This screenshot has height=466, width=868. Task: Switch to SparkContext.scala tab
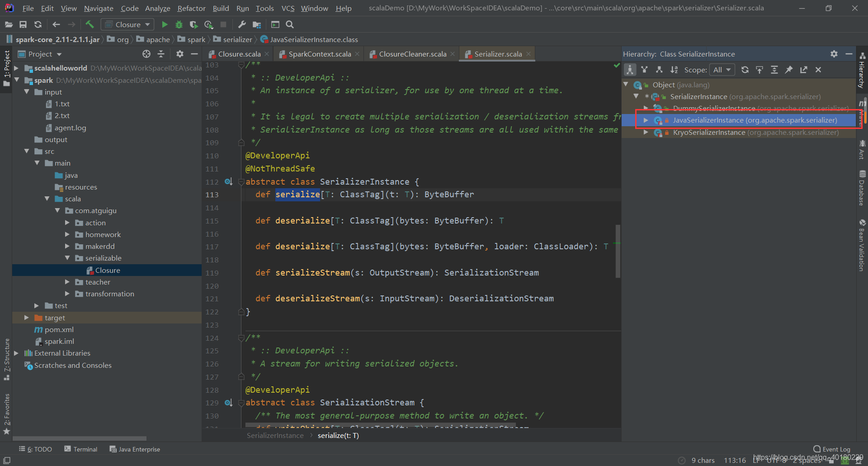pyautogui.click(x=320, y=54)
